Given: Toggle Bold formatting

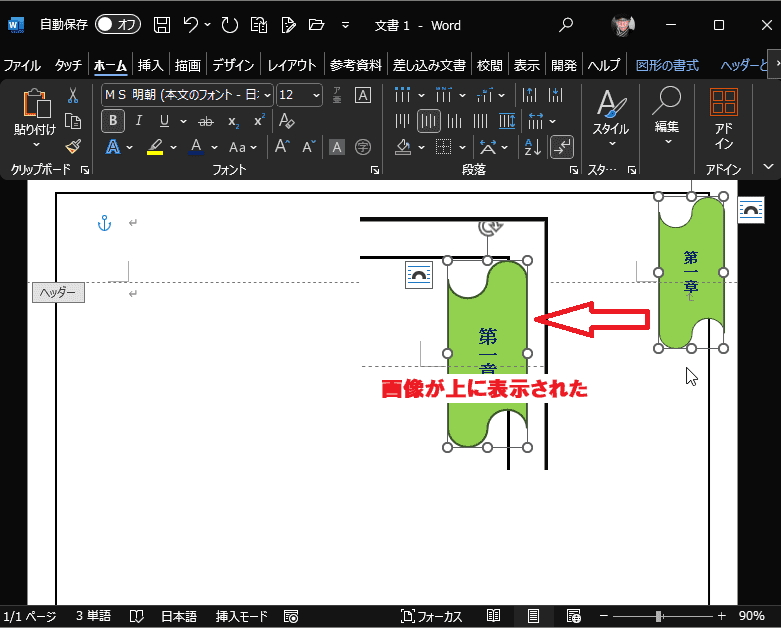Looking at the screenshot, I should [113, 121].
